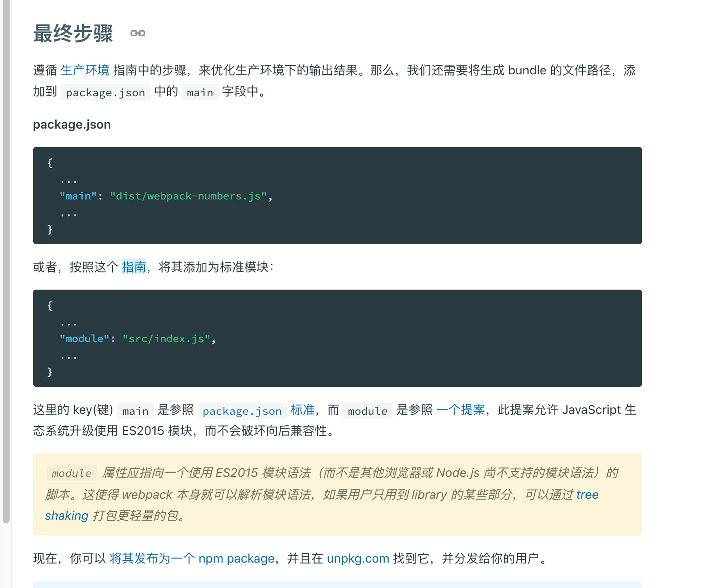Image resolution: width=704 pixels, height=588 pixels.
Task: Click inline package.json code in first paragraph
Action: click(105, 92)
